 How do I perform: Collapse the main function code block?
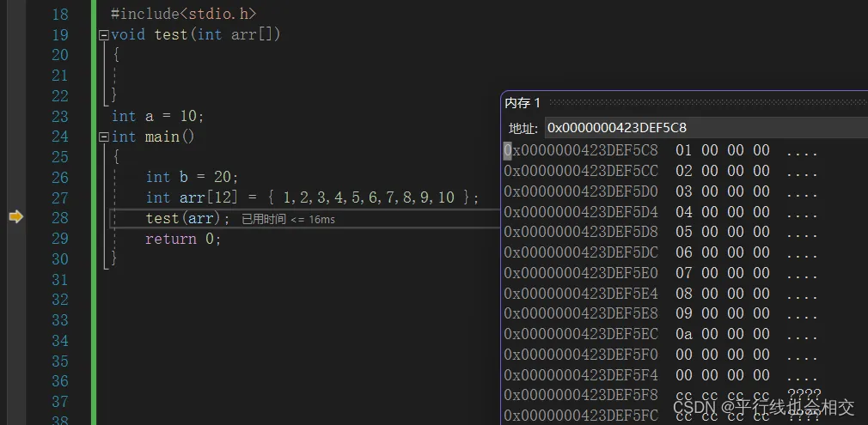pyautogui.click(x=103, y=137)
